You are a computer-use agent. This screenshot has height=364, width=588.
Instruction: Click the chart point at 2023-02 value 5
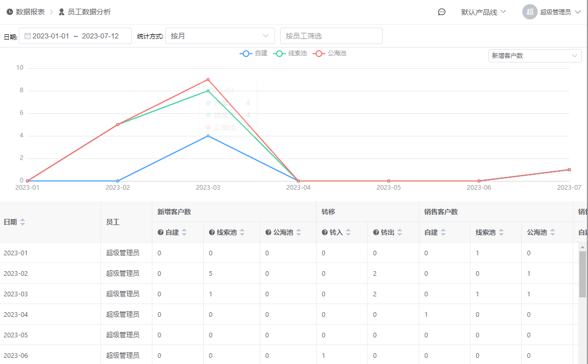click(x=117, y=125)
